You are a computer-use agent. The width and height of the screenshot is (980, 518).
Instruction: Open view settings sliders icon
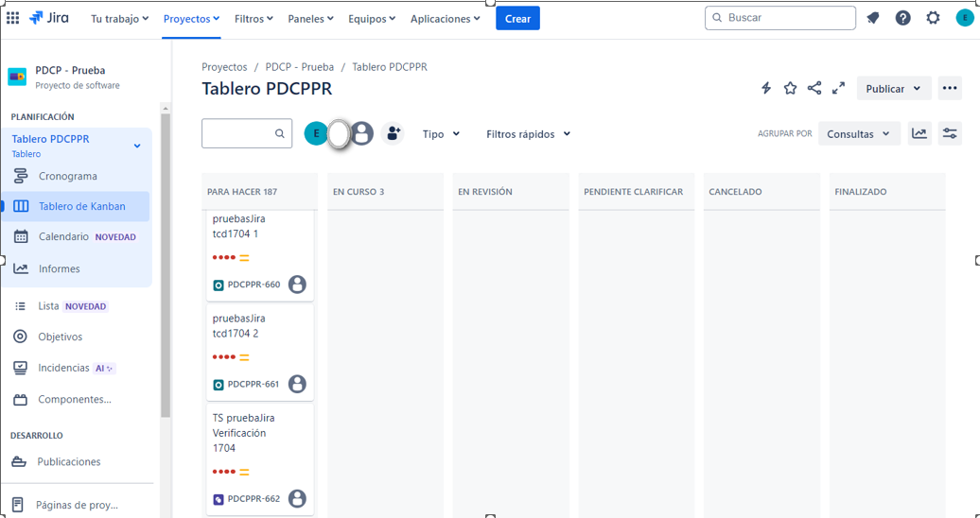point(950,133)
